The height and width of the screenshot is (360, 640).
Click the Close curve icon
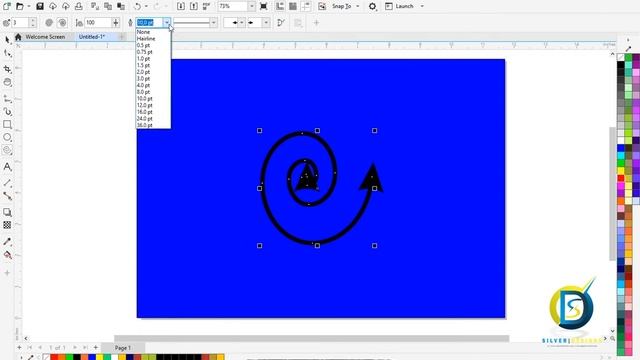point(281,23)
